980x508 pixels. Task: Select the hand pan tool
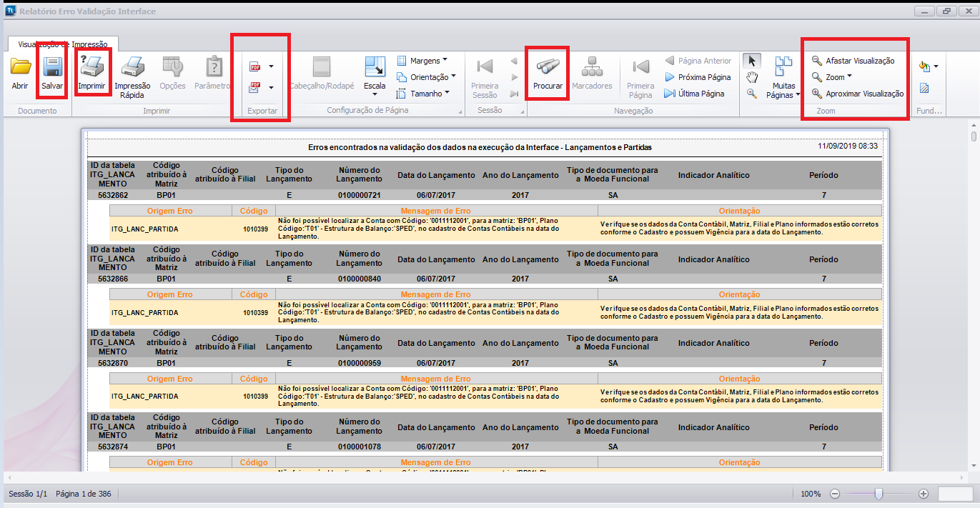coord(751,77)
